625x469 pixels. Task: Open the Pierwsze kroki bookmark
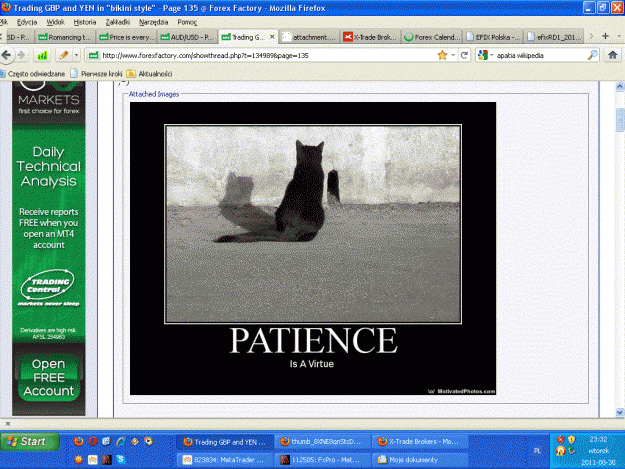click(96, 74)
